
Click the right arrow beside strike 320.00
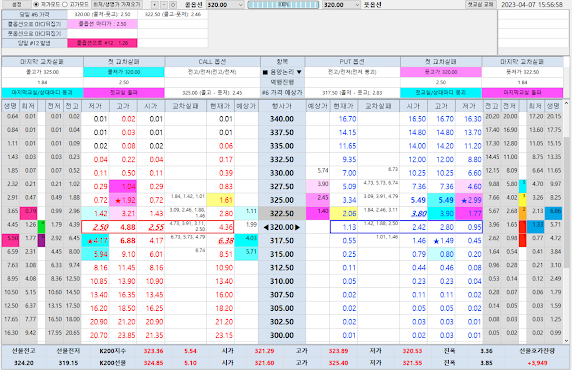pyautogui.click(x=297, y=227)
